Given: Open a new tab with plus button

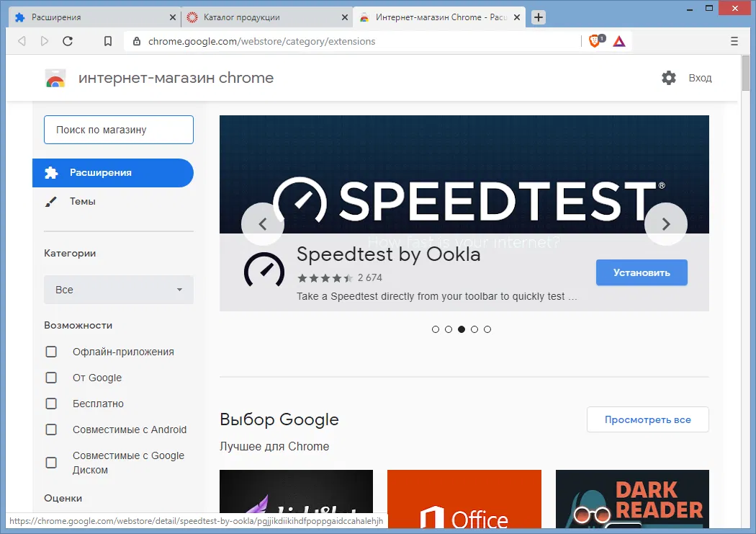Looking at the screenshot, I should (x=539, y=17).
